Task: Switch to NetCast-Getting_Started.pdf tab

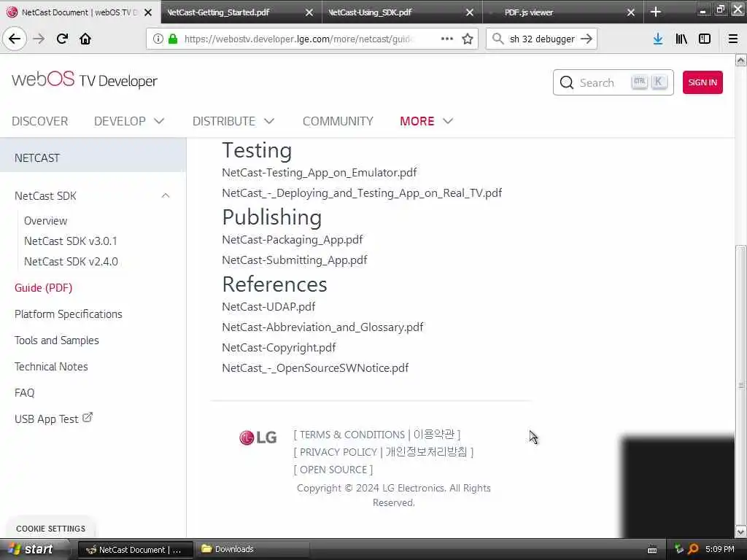Action: [218, 12]
